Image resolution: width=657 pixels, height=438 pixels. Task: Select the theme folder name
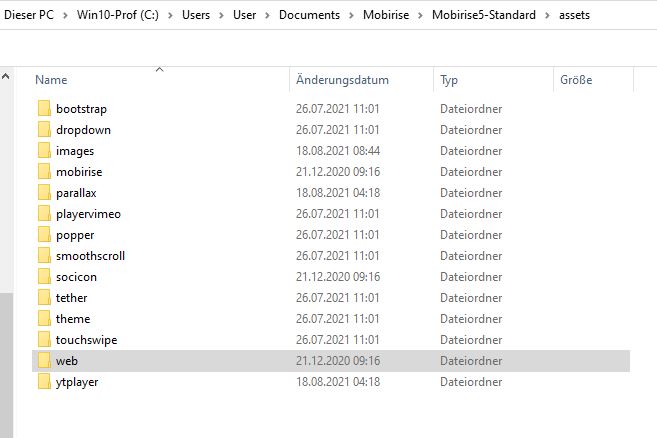coord(73,319)
